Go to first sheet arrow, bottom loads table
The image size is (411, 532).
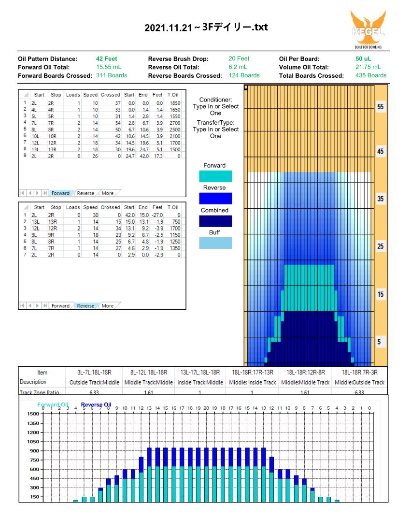point(22,306)
